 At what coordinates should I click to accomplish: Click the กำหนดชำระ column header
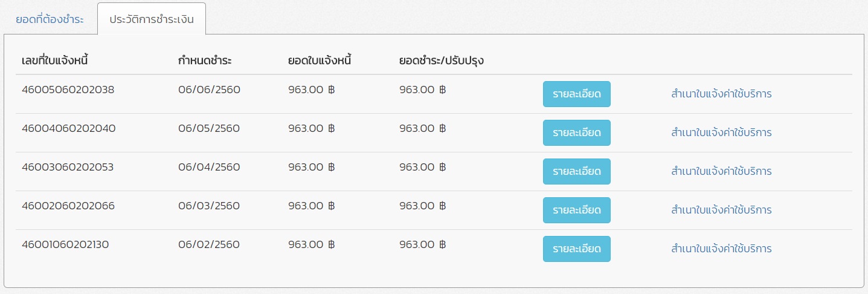click(205, 60)
